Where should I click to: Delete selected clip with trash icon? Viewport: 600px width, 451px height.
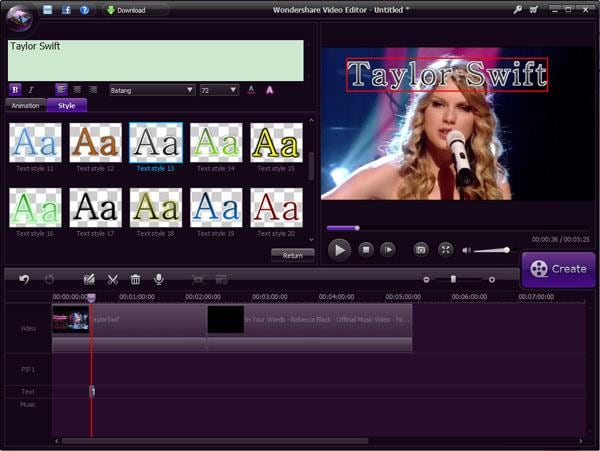[x=135, y=280]
